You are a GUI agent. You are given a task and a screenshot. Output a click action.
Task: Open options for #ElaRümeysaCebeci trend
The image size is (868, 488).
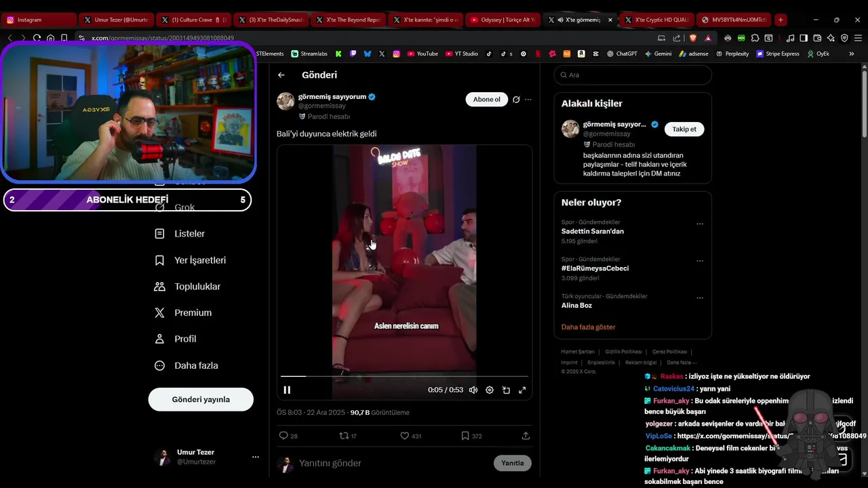(x=700, y=261)
